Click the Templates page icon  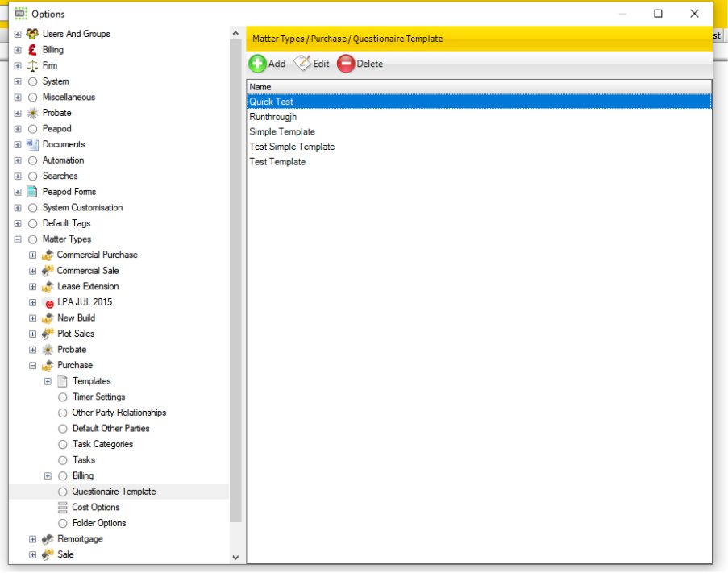[62, 381]
